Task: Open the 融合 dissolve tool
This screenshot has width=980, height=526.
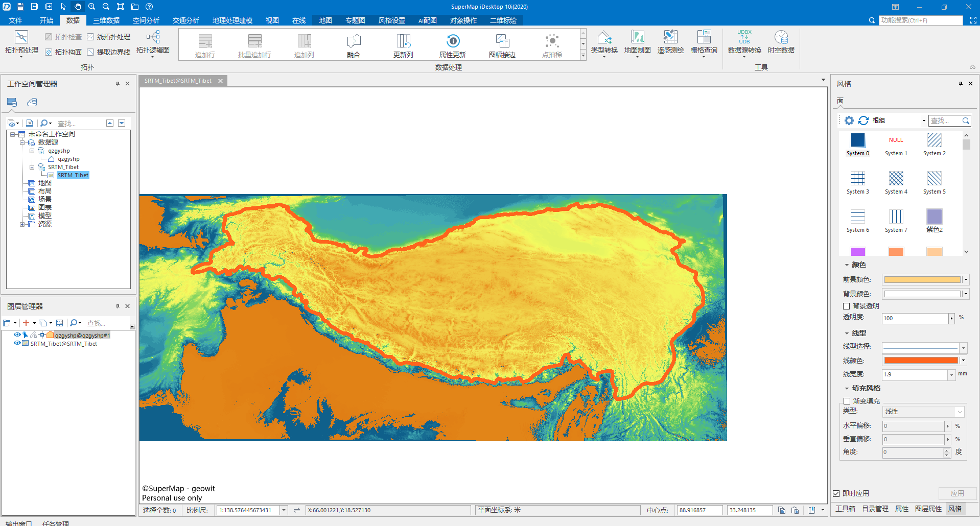Action: pyautogui.click(x=354, y=45)
